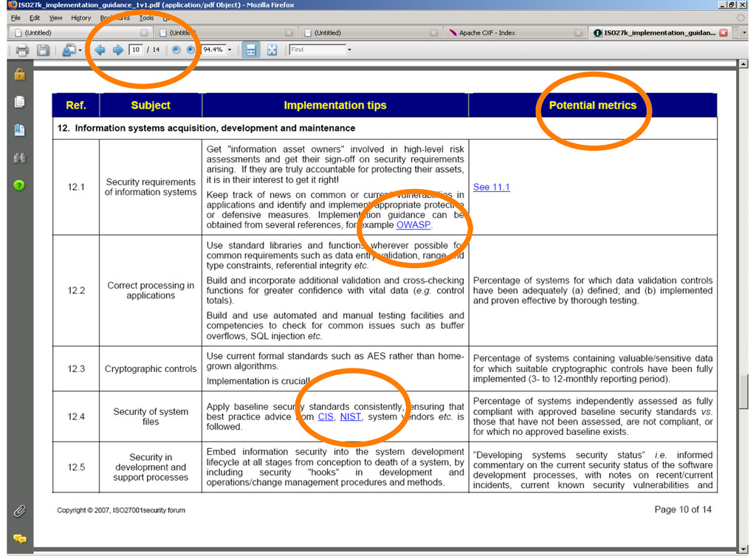Close the ISO27k_implementation_guidan... tab
This screenshot has width=756, height=556.
(724, 32)
